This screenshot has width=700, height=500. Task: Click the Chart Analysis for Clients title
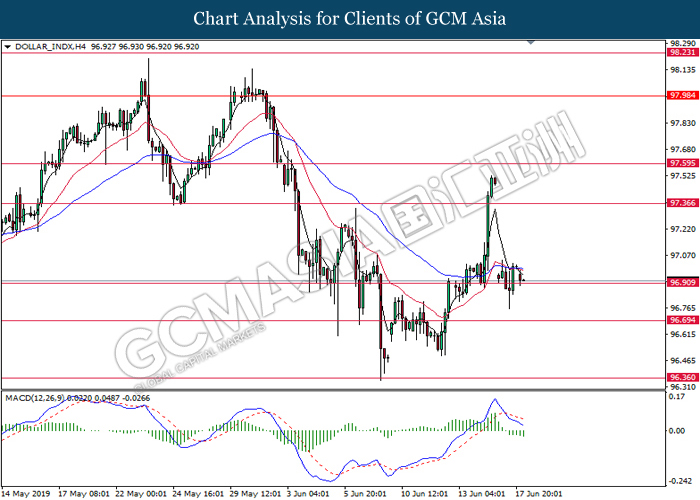(350, 19)
